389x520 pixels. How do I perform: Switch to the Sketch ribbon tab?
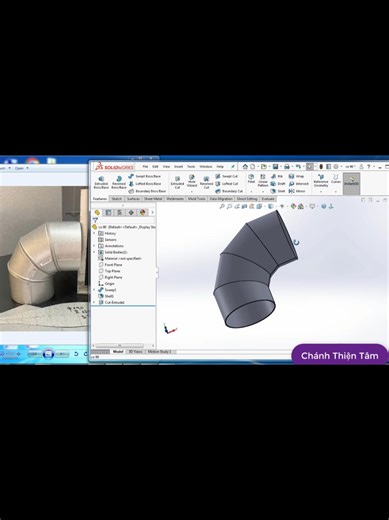117,199
